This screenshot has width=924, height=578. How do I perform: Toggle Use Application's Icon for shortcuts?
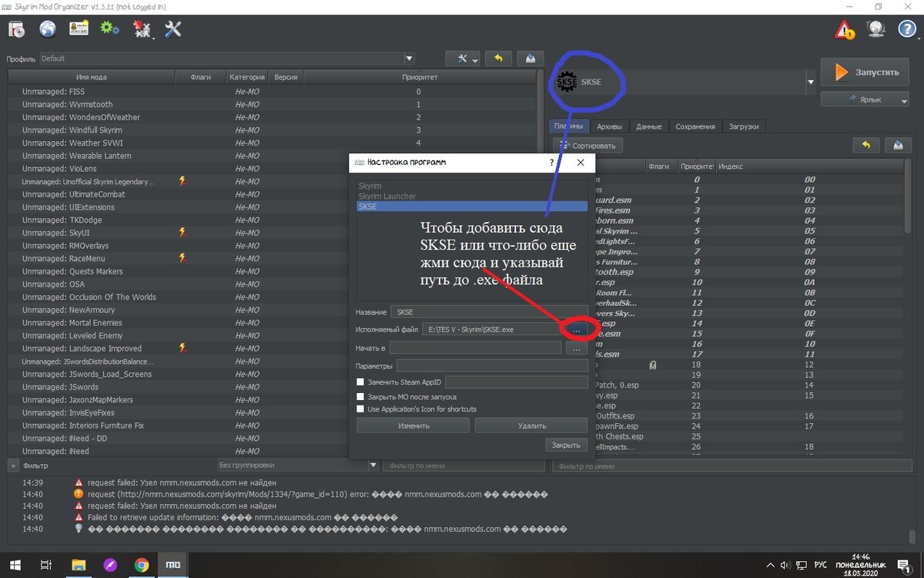[360, 409]
